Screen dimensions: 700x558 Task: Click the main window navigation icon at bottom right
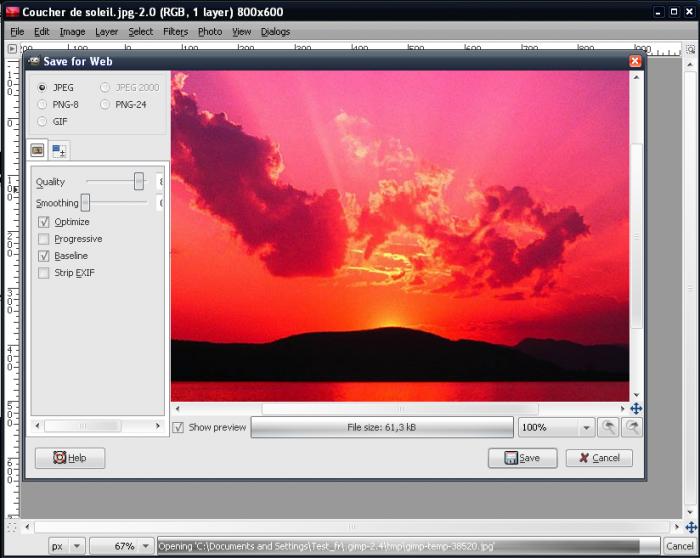(x=690, y=526)
